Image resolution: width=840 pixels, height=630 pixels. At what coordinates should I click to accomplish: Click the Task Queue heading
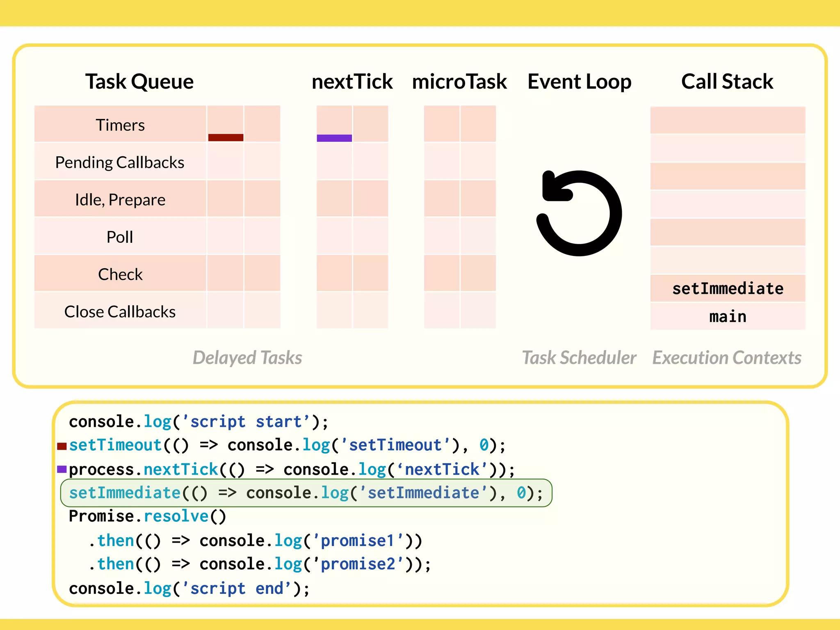(139, 81)
